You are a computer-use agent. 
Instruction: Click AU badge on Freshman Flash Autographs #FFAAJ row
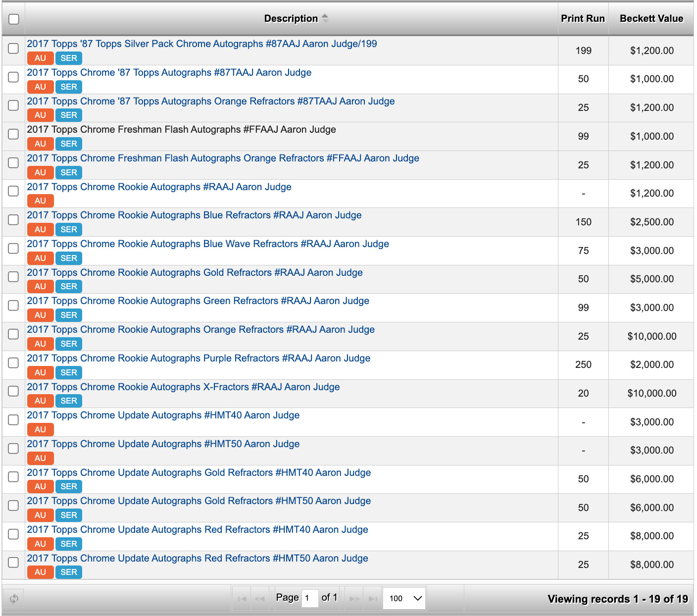pos(40,144)
